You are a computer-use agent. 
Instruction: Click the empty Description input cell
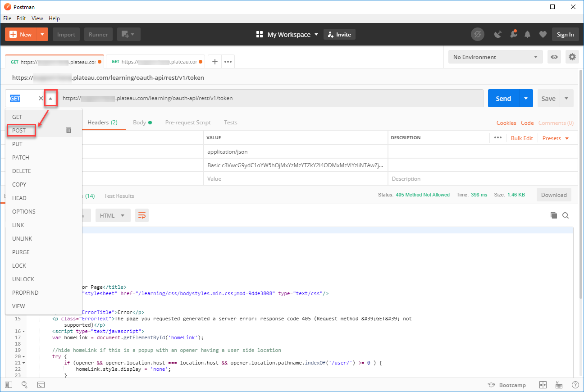(x=483, y=179)
